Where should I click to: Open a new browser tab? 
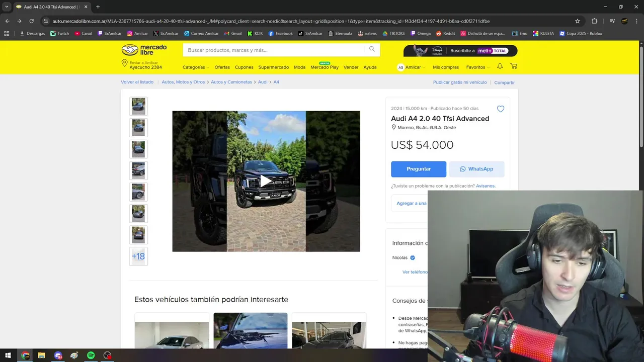point(98,7)
